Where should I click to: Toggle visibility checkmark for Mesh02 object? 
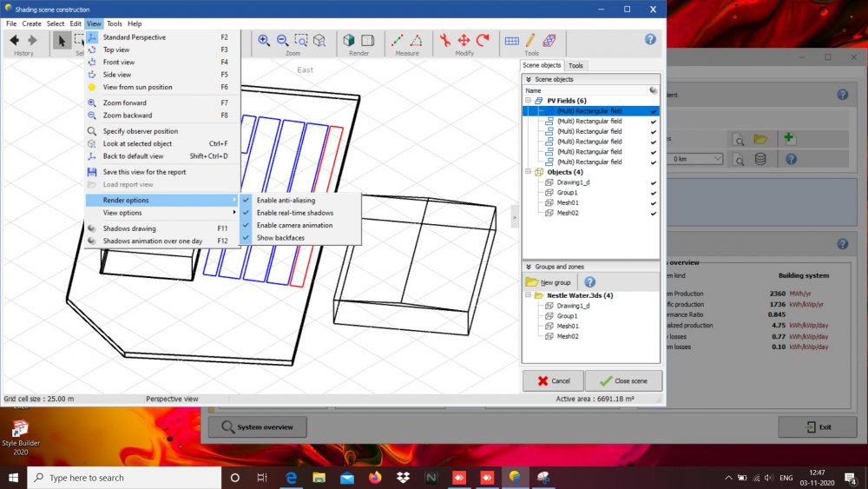pos(653,213)
